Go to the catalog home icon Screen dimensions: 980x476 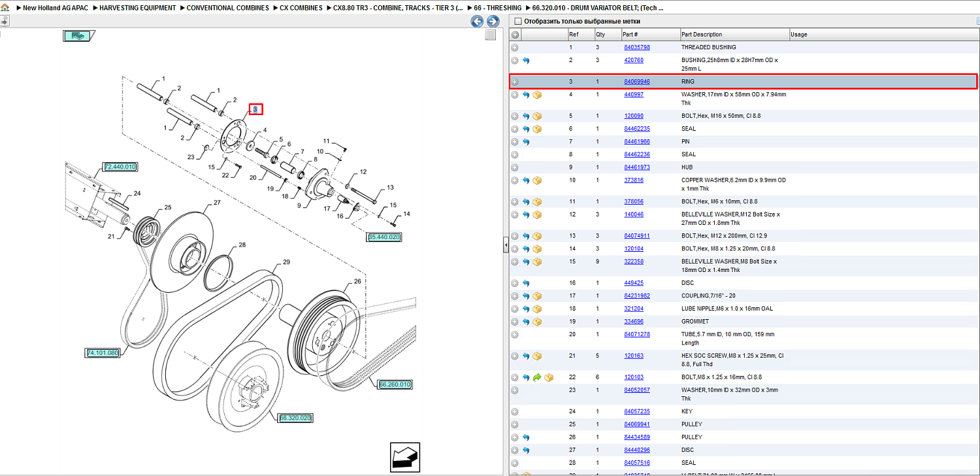click(x=5, y=8)
